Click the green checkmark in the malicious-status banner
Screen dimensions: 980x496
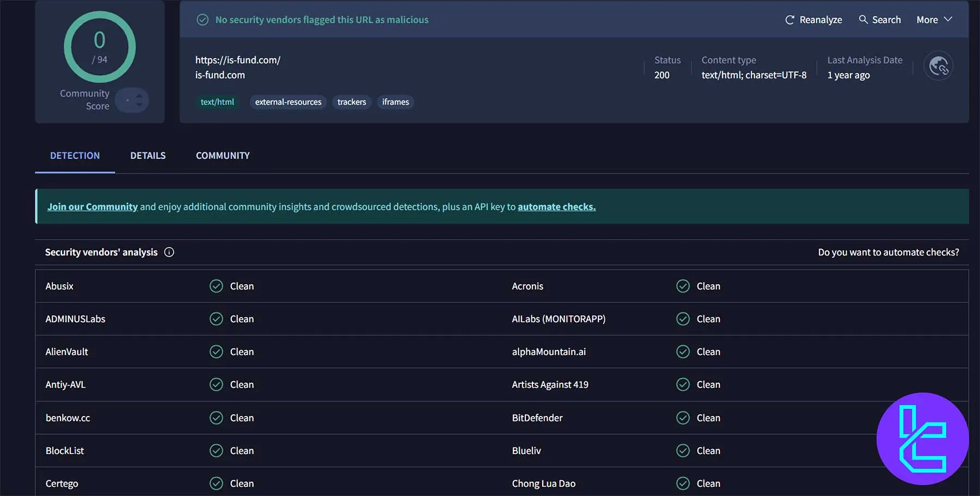coord(202,19)
